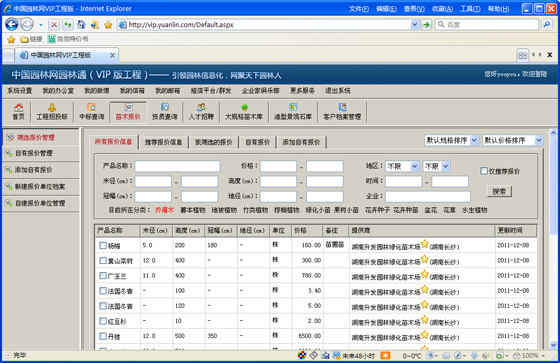Tick the 广玉兰 row checkbox
Screen dimensions: 560x363
[103, 275]
